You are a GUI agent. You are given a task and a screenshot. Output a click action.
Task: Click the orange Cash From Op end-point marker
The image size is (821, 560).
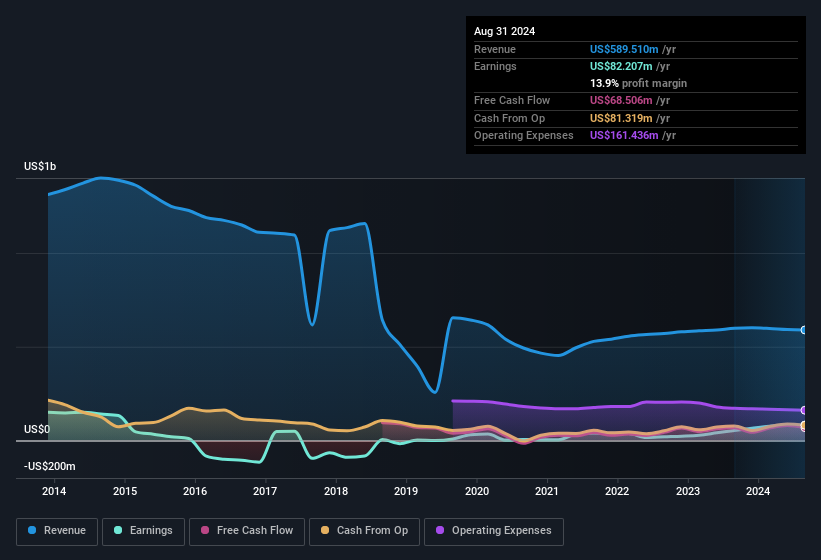pyautogui.click(x=803, y=426)
